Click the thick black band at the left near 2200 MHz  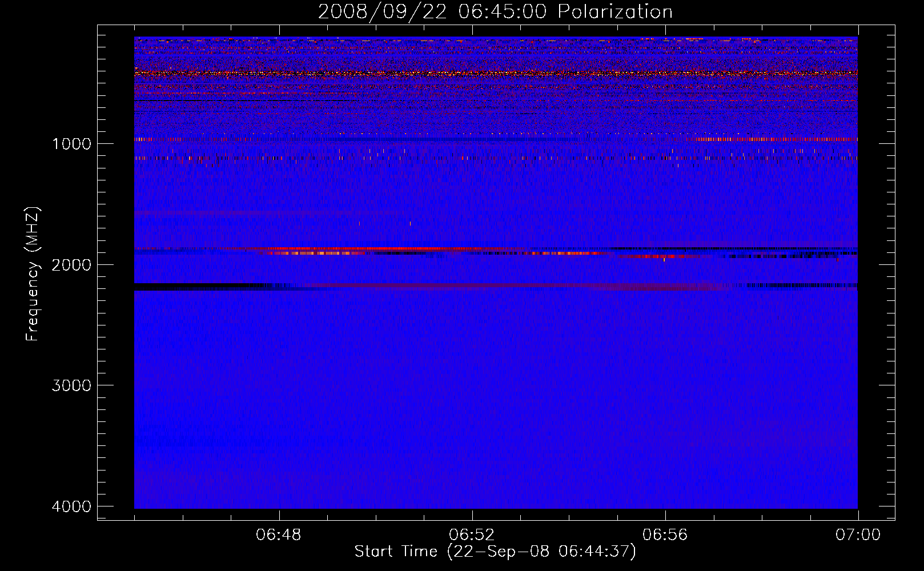click(188, 285)
